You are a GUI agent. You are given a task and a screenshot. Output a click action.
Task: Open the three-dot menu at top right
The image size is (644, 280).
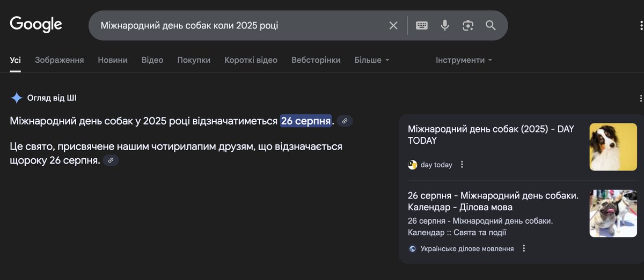[x=641, y=25]
